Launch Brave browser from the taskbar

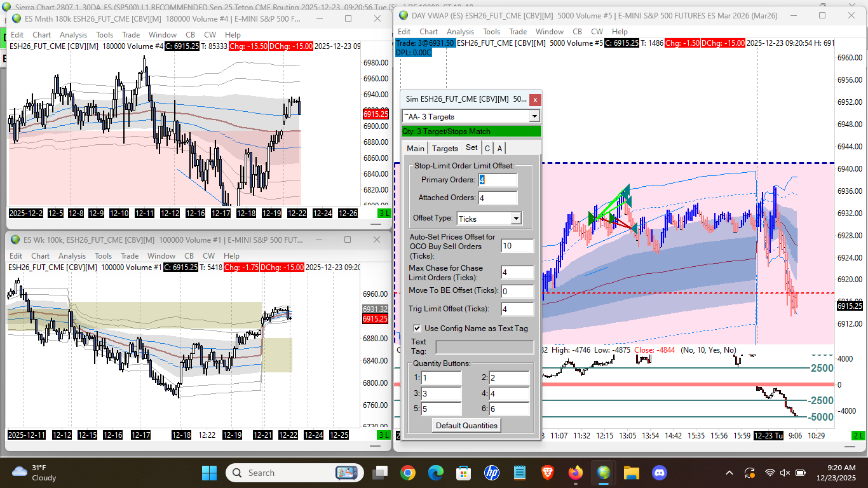(x=548, y=473)
